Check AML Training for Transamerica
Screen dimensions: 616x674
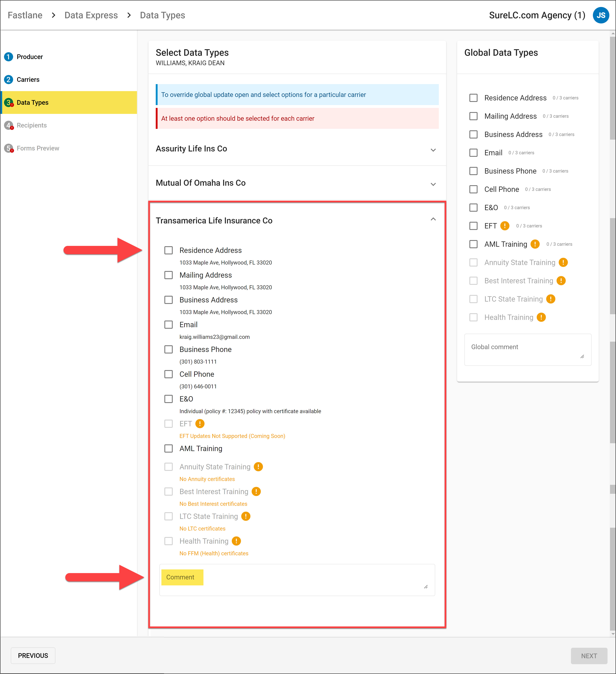click(168, 448)
